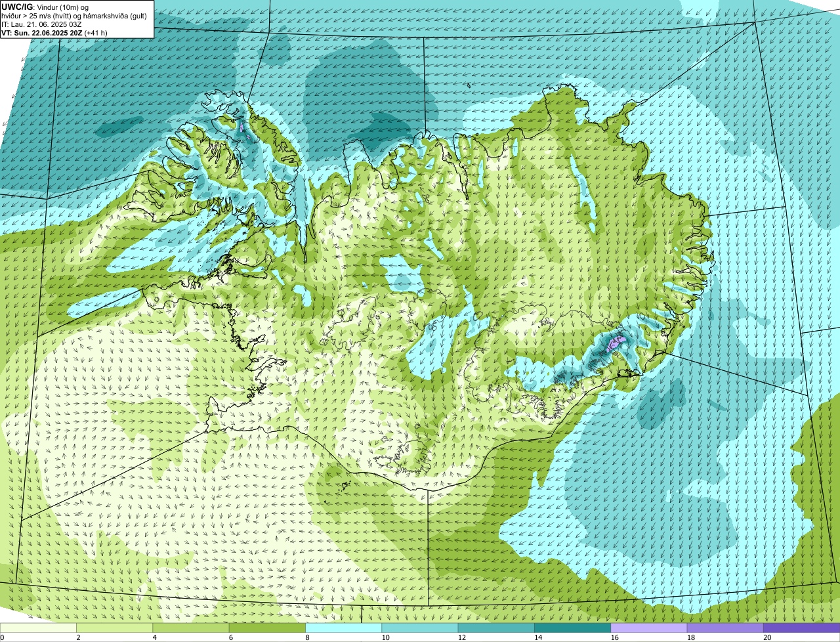Click the 14–16 m/s dark teal legend swatch
Screen dimensions: 840x642
573,628
